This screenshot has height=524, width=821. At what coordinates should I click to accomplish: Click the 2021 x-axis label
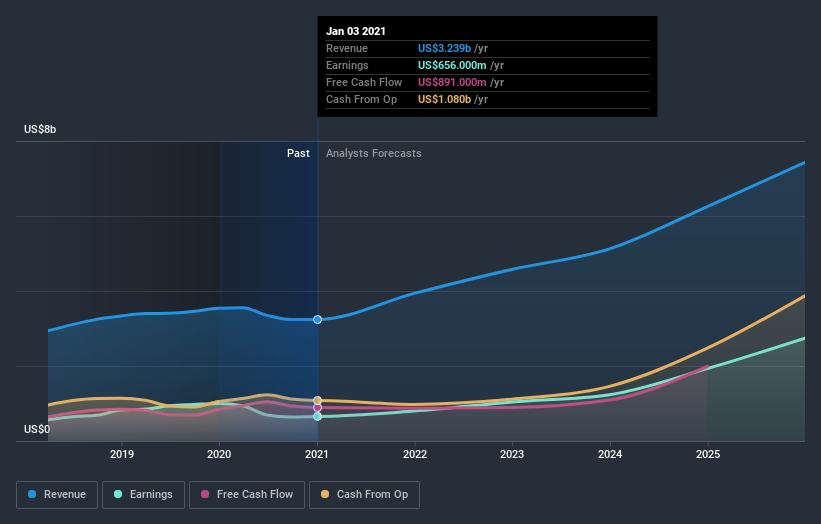[x=317, y=454]
